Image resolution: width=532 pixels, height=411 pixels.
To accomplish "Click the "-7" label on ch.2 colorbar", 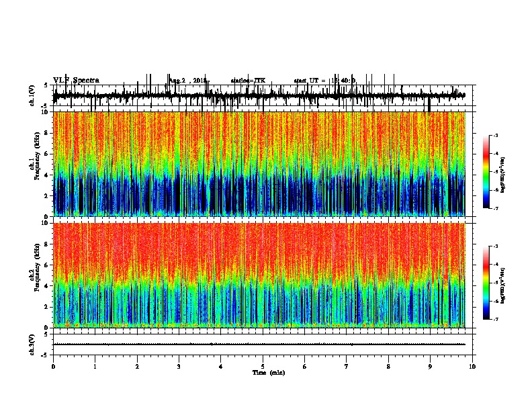I will click(x=496, y=319).
